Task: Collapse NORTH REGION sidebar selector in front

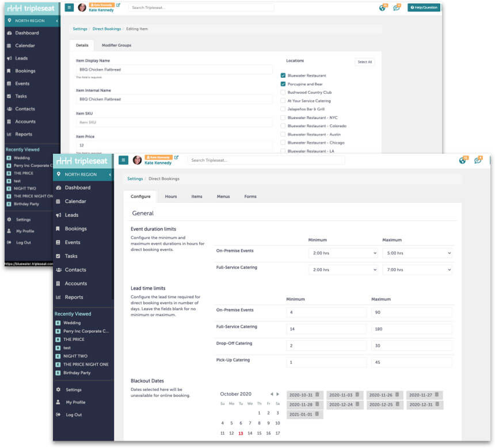Action: coord(110,174)
